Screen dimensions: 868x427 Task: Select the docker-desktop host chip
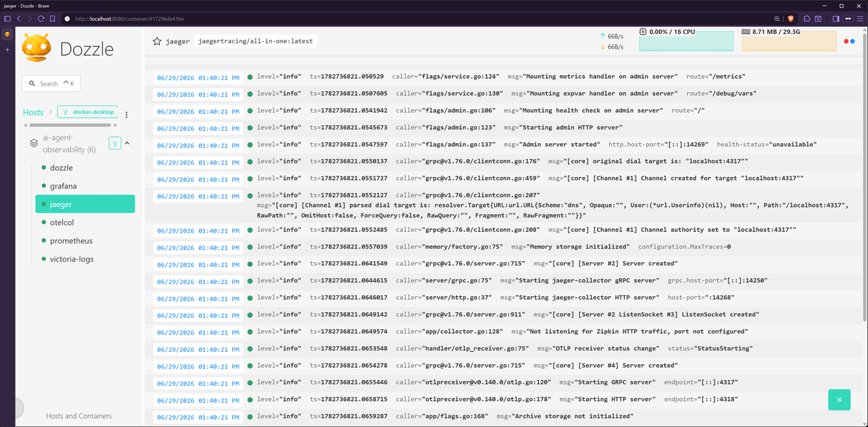tap(88, 112)
